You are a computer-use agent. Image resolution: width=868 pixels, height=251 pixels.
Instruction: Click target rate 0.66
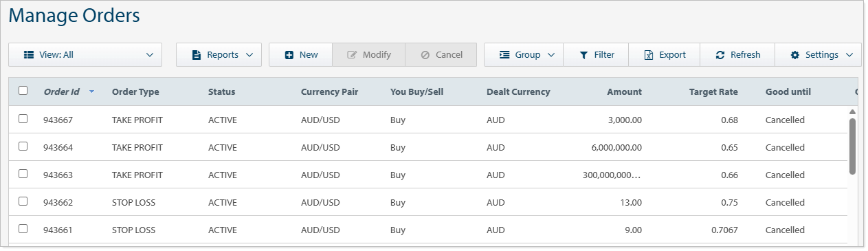pyautogui.click(x=730, y=175)
